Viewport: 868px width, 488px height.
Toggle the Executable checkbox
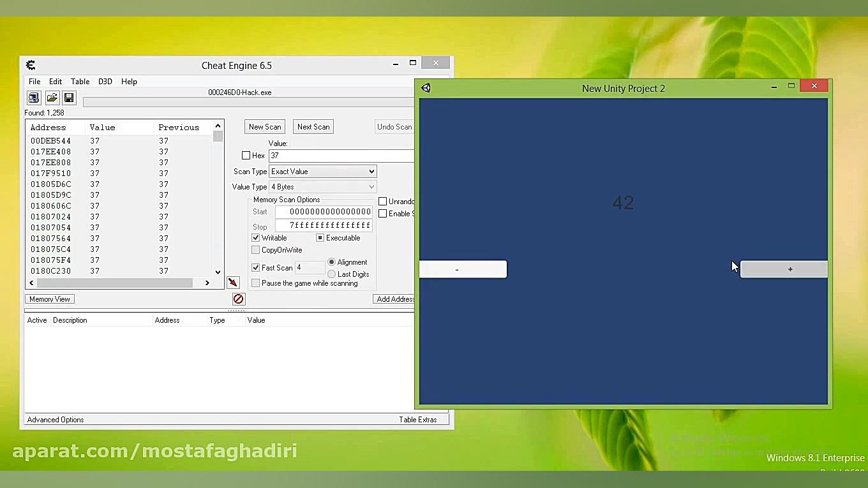[x=320, y=238]
